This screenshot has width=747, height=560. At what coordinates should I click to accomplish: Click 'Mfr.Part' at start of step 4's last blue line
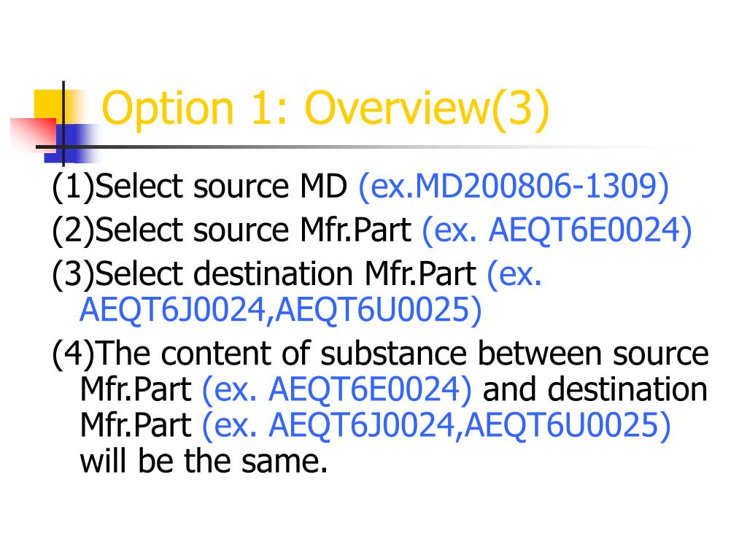136,425
